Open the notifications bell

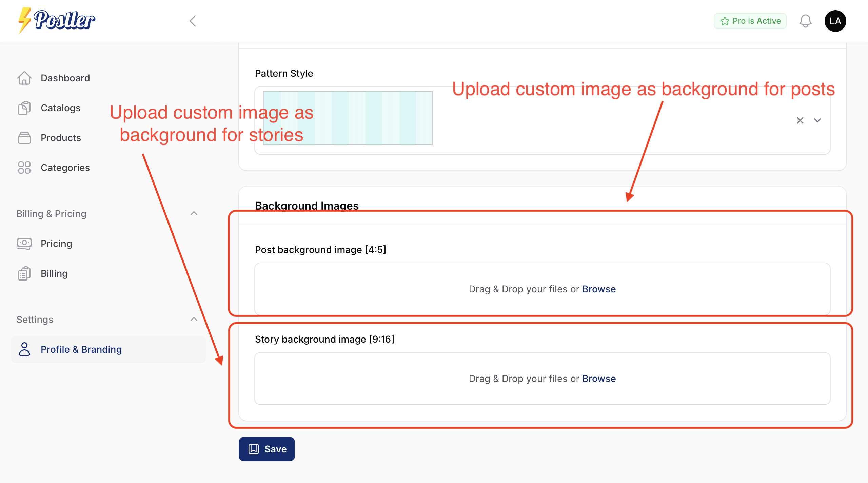805,21
